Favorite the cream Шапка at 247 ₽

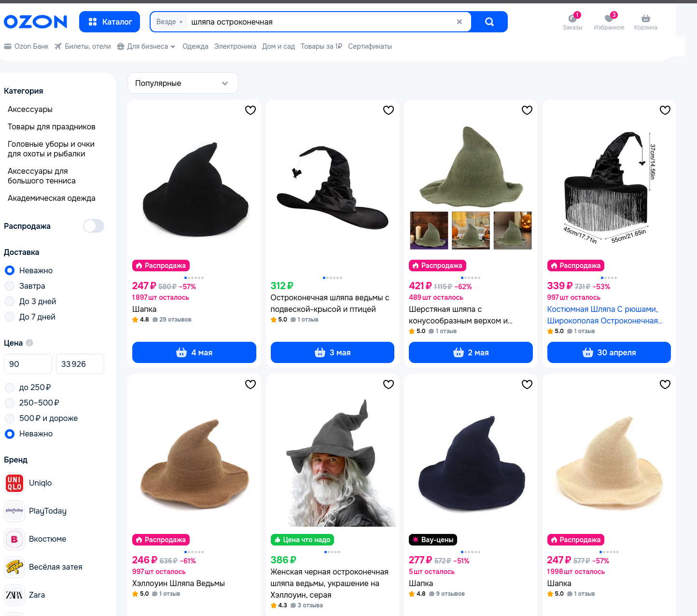(x=665, y=384)
